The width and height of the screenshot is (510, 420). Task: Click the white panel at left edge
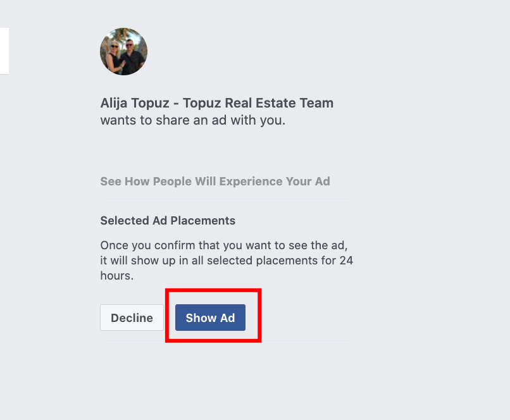[4, 51]
